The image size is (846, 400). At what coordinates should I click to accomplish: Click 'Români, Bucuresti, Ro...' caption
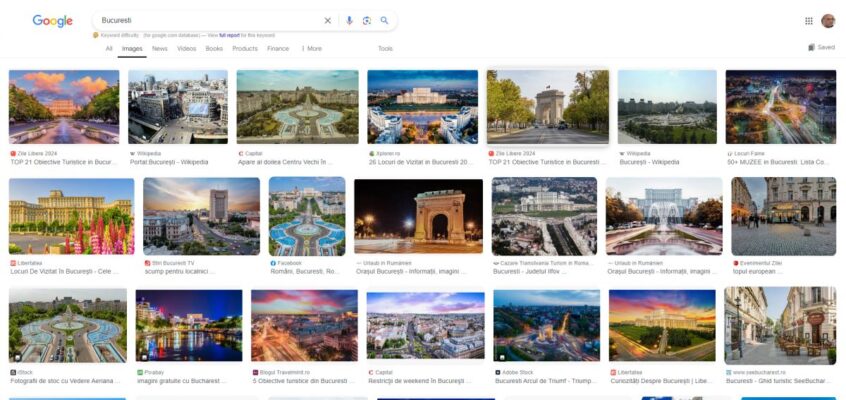pos(305,272)
